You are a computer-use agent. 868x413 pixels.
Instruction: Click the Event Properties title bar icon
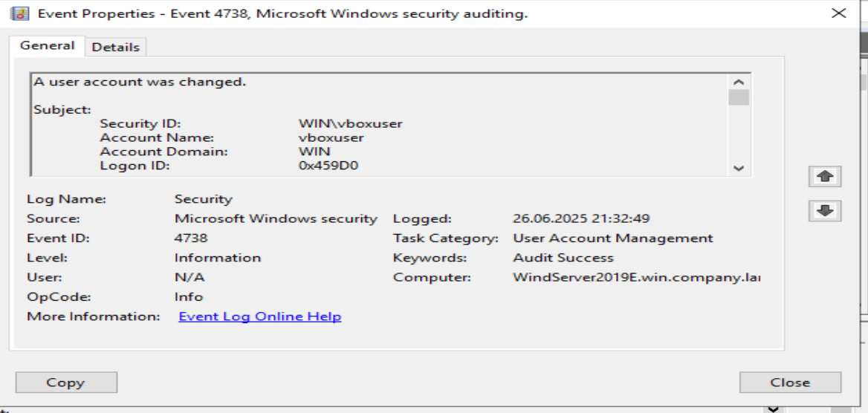[22, 13]
